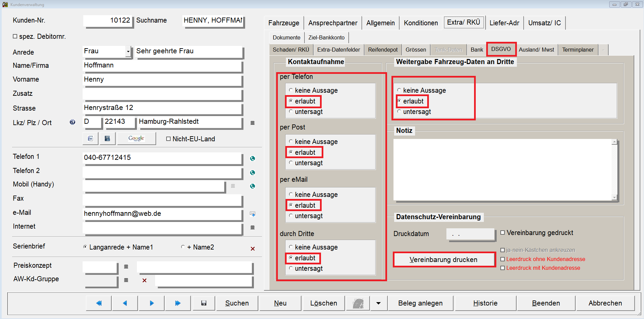This screenshot has height=319, width=644.
Task: Click the Druckdatum date field
Action: pos(470,234)
